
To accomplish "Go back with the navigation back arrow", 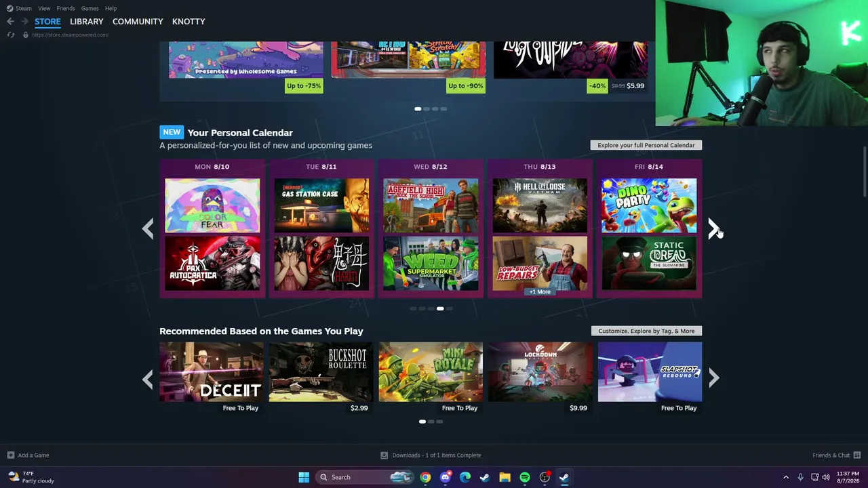I will pos(10,22).
